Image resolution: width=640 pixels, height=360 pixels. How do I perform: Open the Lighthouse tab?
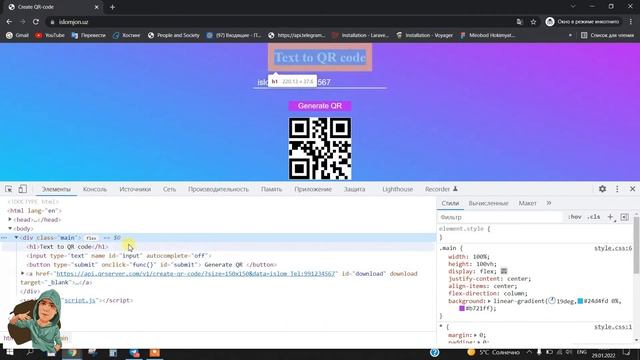[398, 189]
